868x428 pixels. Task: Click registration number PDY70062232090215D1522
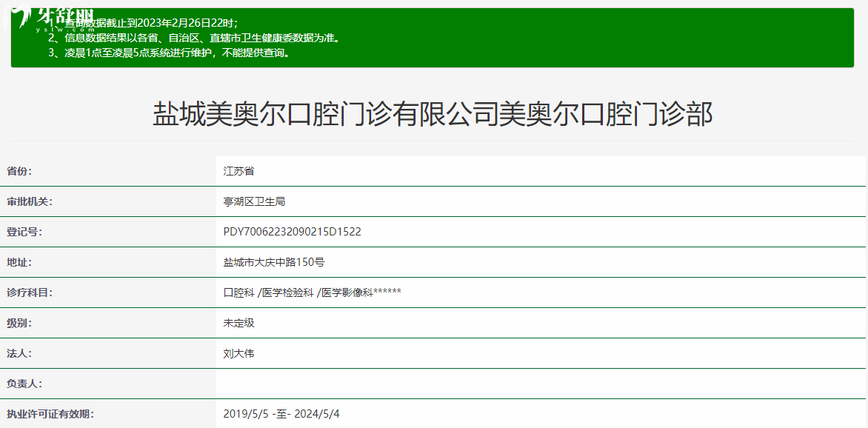[x=293, y=232]
